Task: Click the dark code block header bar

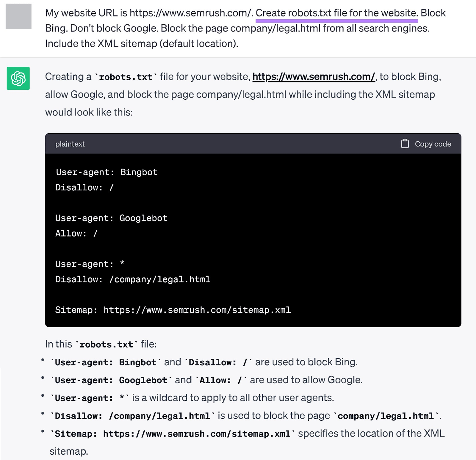Action: coord(238,144)
